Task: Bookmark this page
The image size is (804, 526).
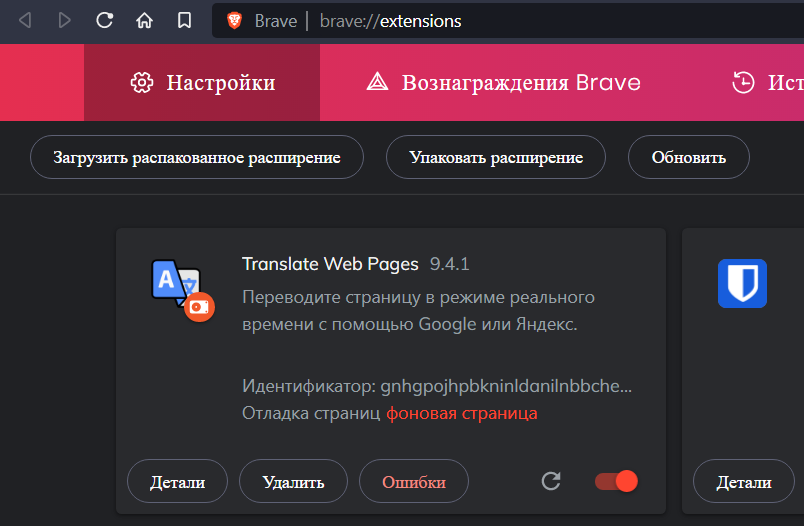Action: (x=184, y=21)
